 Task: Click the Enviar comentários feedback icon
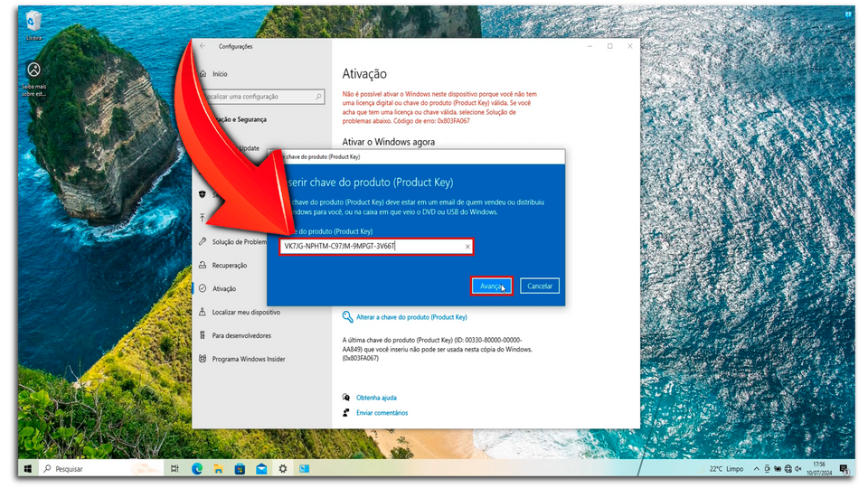(346, 413)
